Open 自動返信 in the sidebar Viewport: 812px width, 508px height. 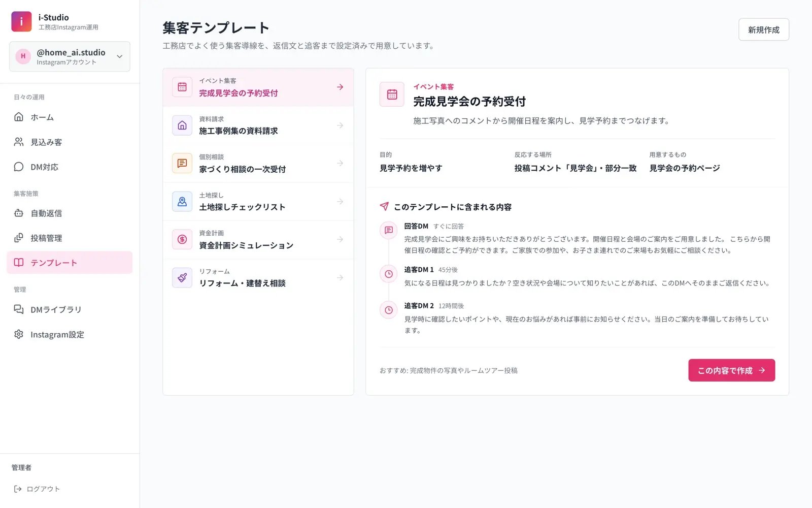tap(70, 213)
